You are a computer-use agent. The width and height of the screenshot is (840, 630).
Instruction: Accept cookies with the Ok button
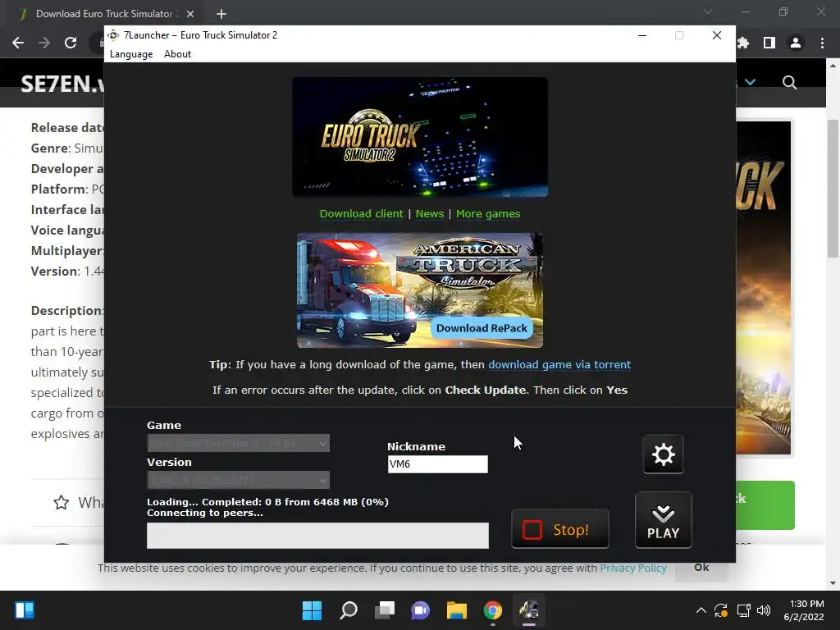(x=701, y=568)
